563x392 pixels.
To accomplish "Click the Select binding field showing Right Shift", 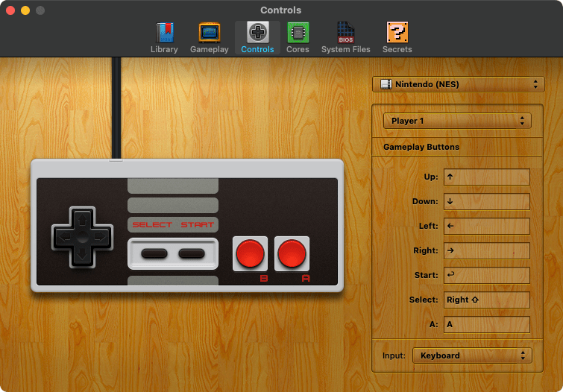I will click(486, 300).
